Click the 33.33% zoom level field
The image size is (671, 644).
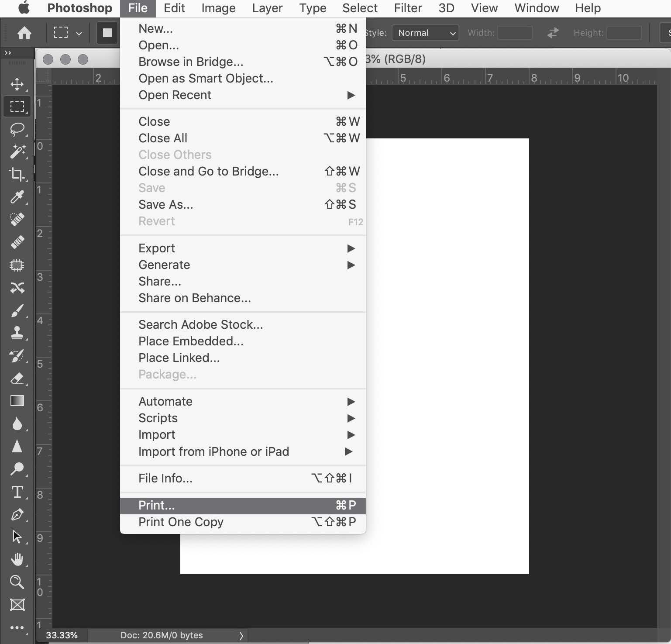point(62,636)
